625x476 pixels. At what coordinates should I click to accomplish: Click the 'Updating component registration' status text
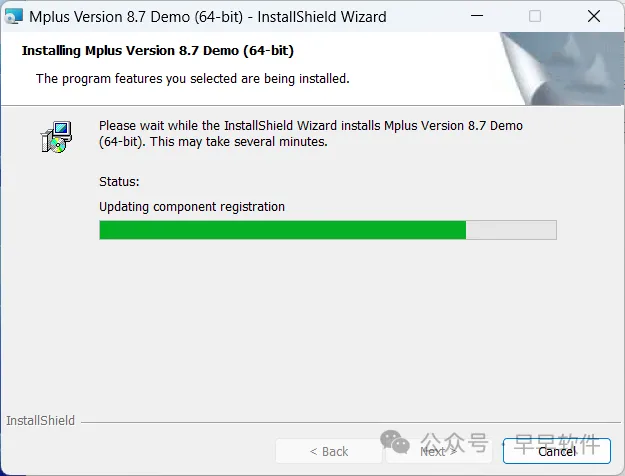(192, 207)
